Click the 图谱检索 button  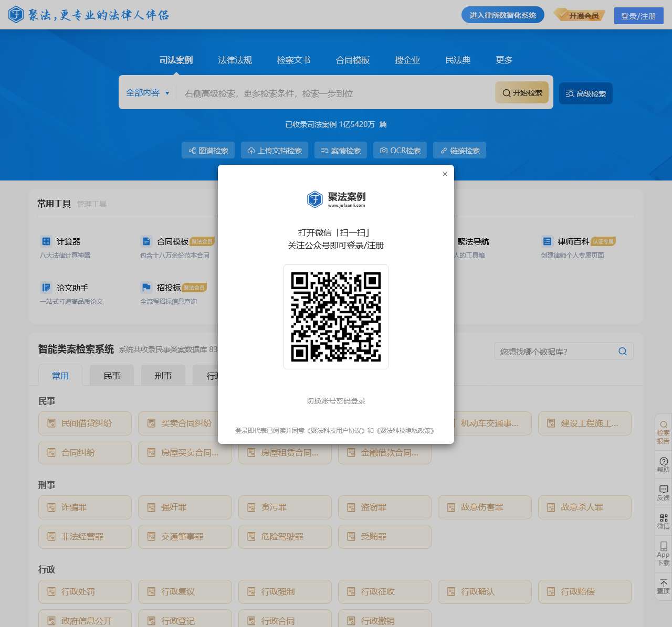(208, 150)
